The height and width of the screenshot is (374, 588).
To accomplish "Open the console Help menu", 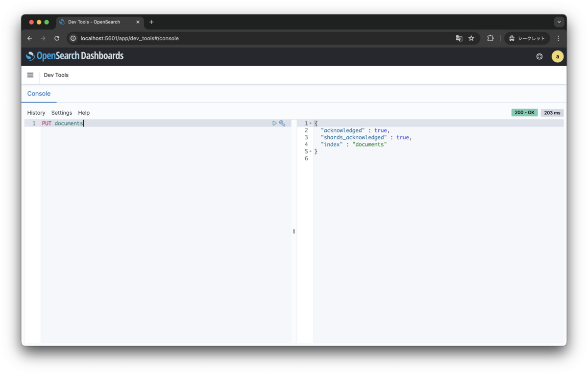I will (x=84, y=113).
